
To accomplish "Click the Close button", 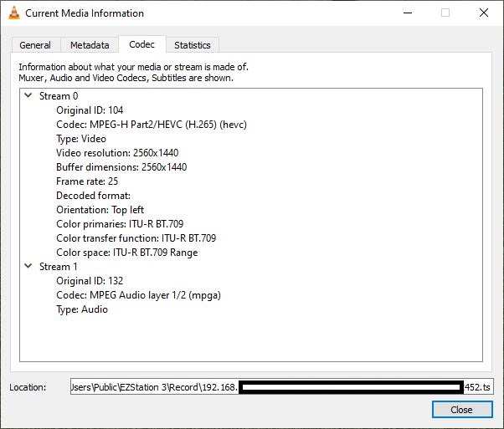I will tap(462, 410).
